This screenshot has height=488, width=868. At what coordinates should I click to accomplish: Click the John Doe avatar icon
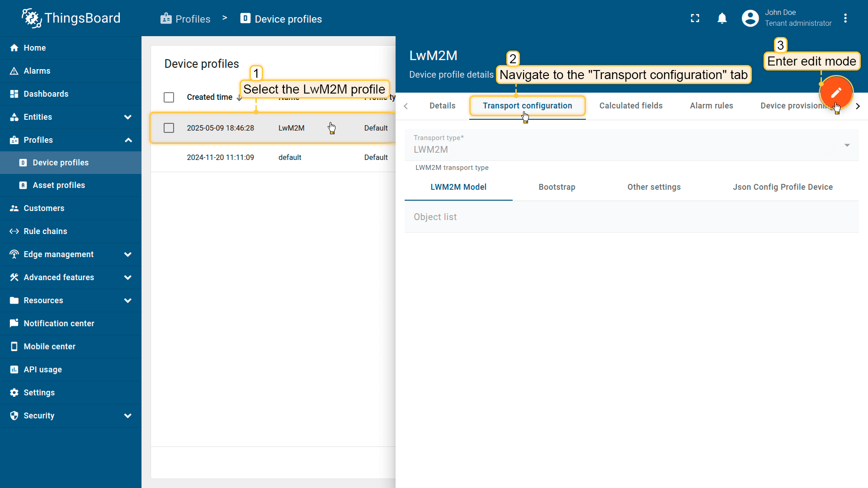[750, 19]
